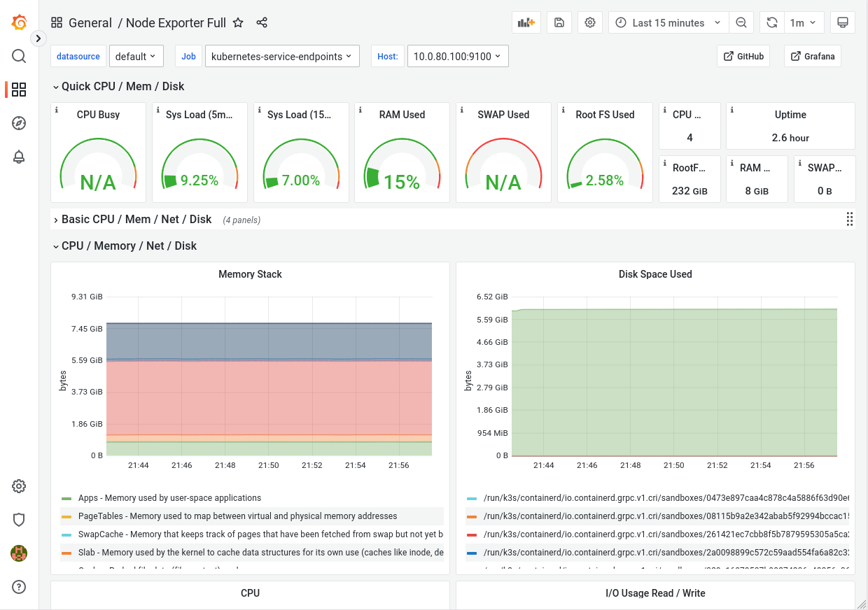Click the info icon on Root FS Used panel
This screenshot has height=610, width=868.
563,110
